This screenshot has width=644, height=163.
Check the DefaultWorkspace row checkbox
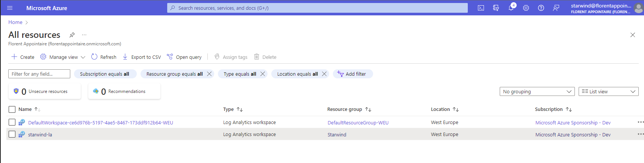click(x=12, y=122)
